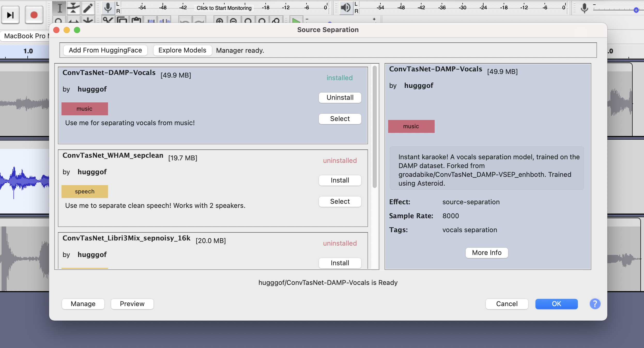Uninstall the ConvTasNet-DAMP-Vocals model

[340, 97]
